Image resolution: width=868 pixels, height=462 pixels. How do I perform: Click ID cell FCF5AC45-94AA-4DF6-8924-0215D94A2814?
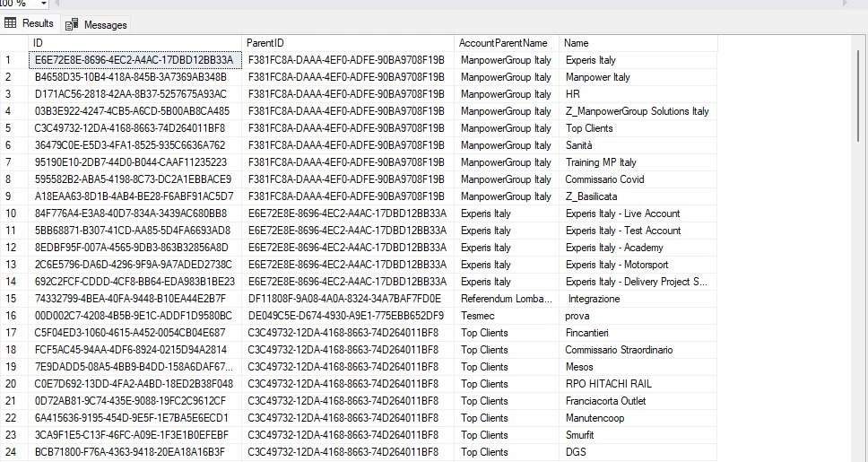[x=135, y=350]
